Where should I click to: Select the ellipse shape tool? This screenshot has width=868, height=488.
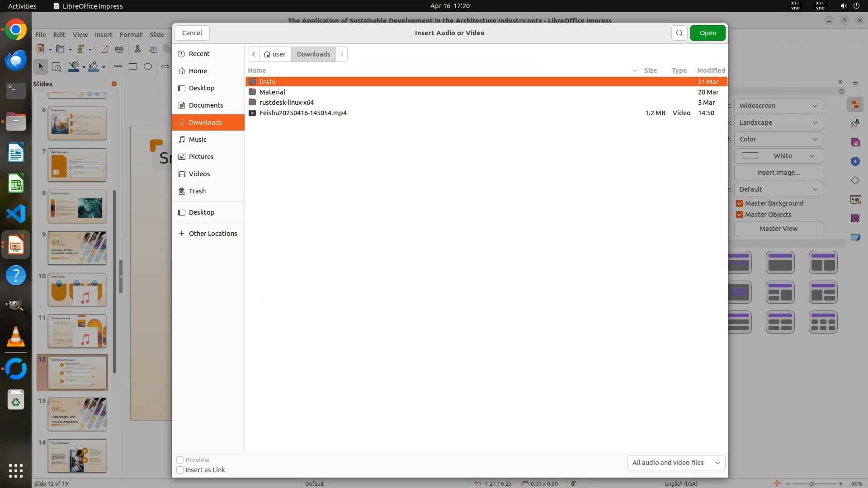coord(147,66)
